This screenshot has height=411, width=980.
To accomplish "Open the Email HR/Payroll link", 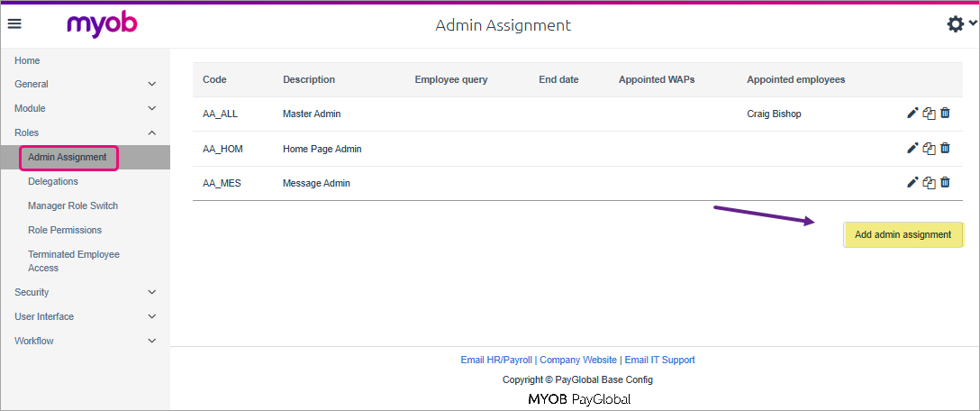I will click(x=496, y=360).
